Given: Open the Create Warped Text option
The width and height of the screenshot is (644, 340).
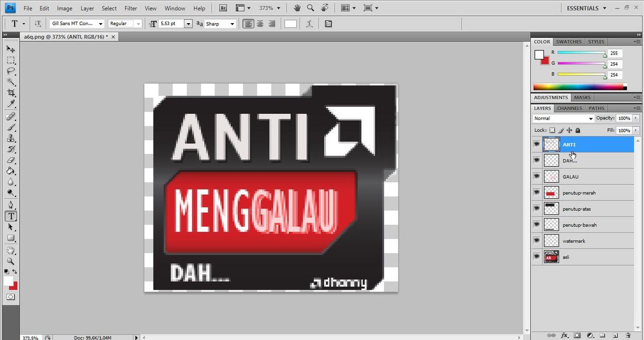Looking at the screenshot, I should 309,24.
